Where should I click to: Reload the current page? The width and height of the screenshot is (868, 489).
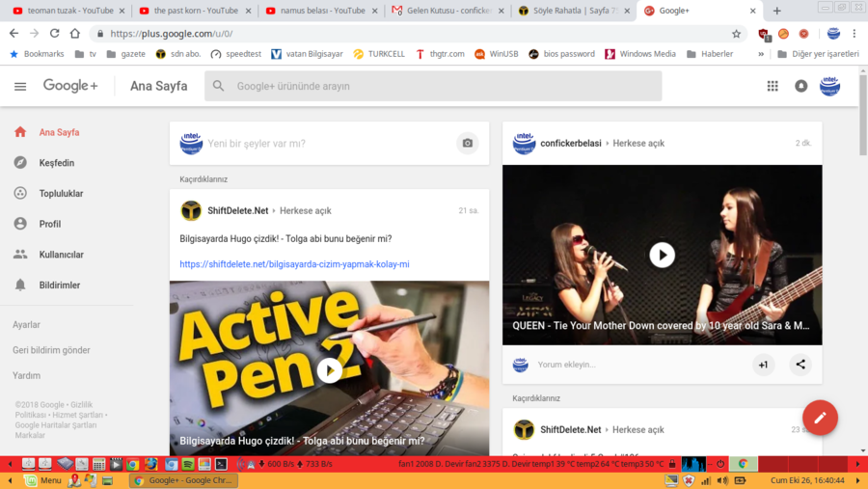(54, 33)
